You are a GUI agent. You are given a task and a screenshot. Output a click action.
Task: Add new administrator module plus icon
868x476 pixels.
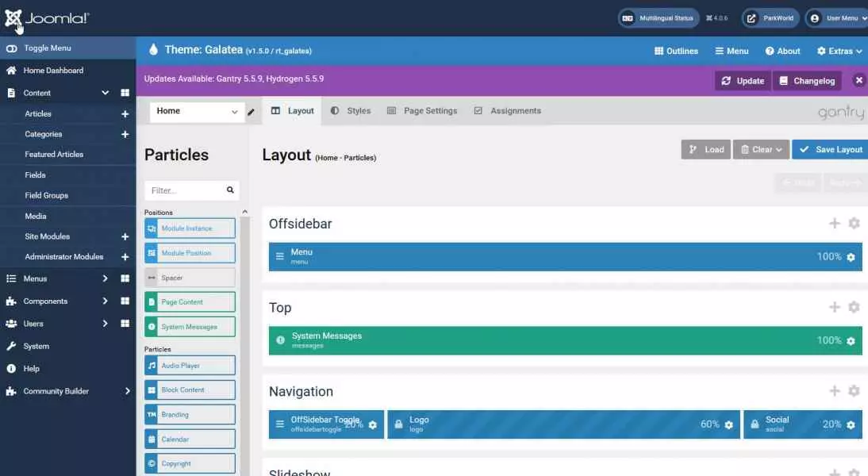pos(125,257)
